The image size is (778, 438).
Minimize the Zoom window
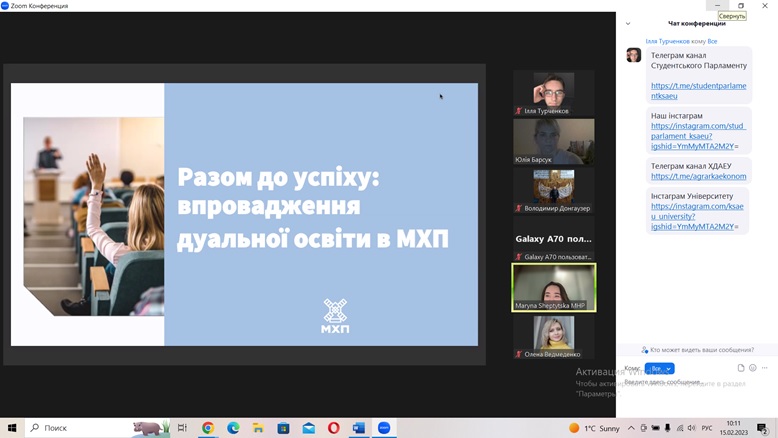pyautogui.click(x=717, y=5)
